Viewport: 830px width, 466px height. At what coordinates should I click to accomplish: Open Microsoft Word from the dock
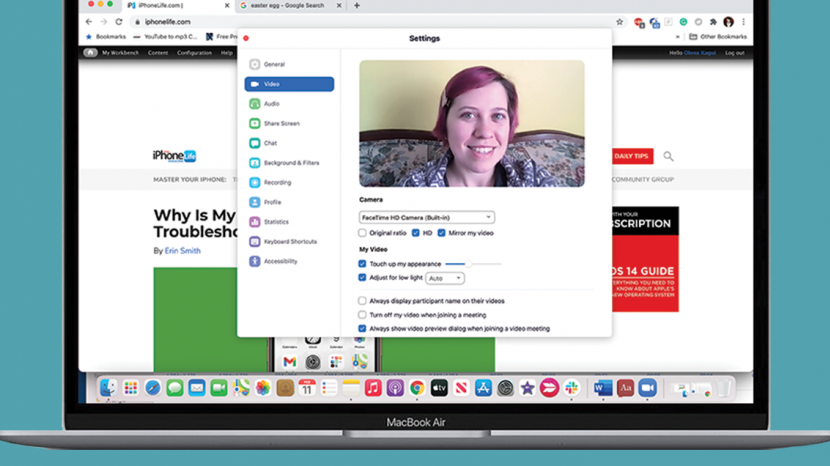[x=603, y=388]
